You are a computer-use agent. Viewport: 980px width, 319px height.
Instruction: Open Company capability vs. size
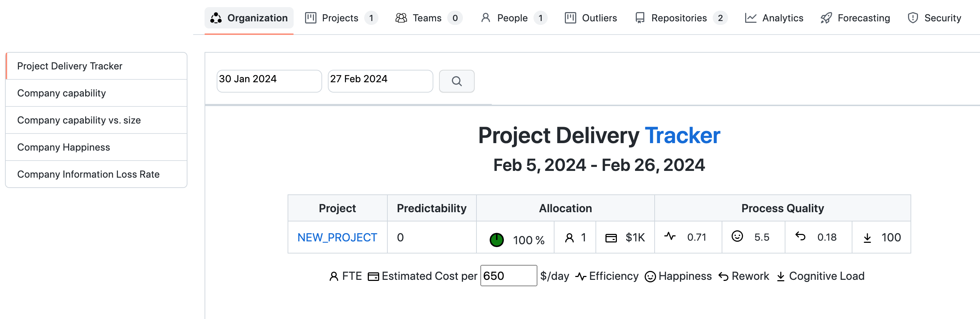coord(97,120)
